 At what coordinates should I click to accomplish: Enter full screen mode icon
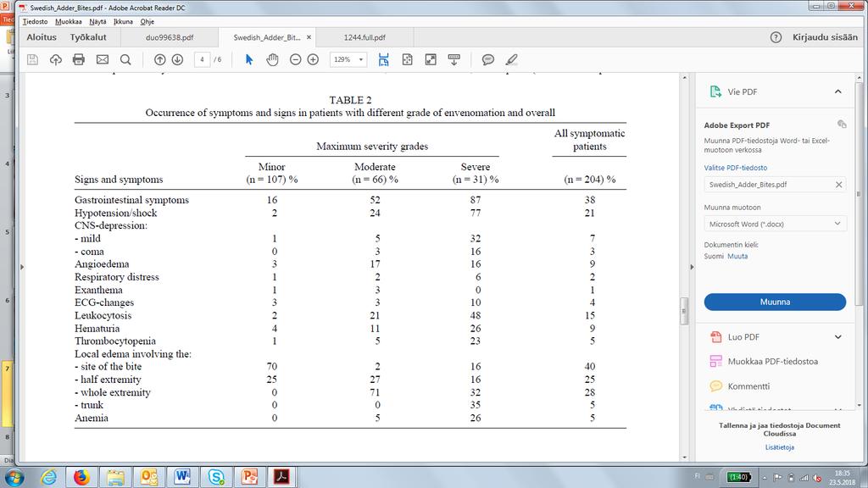pyautogui.click(x=431, y=60)
